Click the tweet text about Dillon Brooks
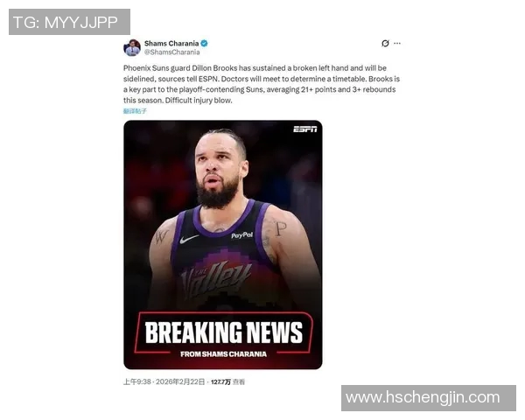The height and width of the screenshot is (420, 525). click(x=262, y=84)
